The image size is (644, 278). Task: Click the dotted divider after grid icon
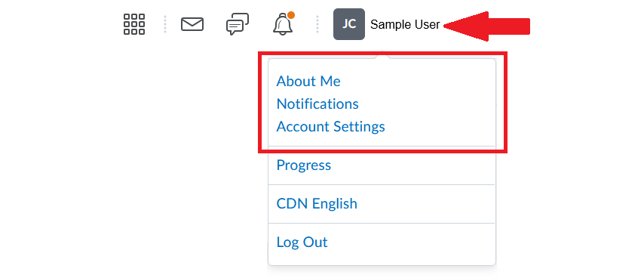tap(165, 24)
